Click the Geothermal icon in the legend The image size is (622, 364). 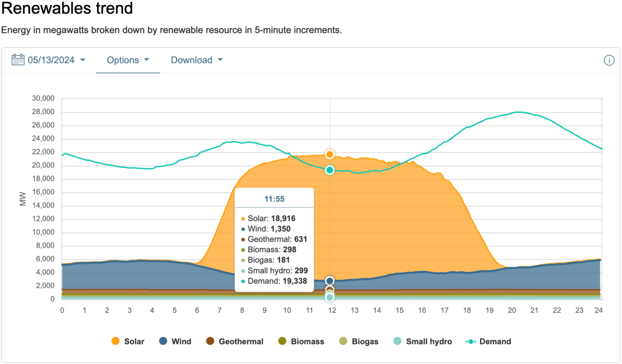coord(209,341)
